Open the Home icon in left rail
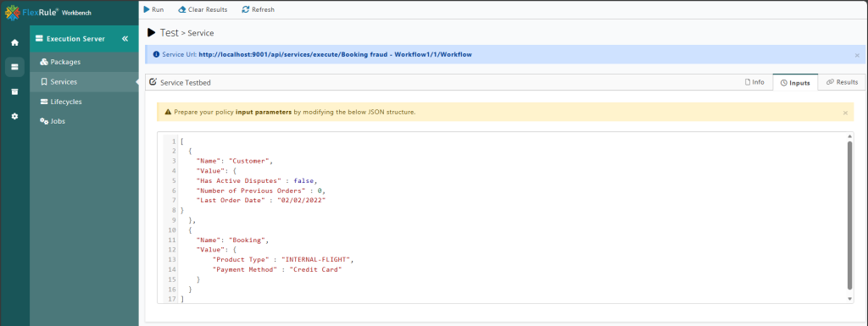 [x=15, y=42]
